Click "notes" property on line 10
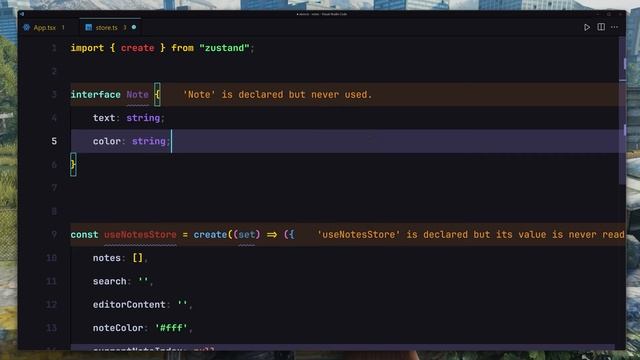Image resolution: width=640 pixels, height=360 pixels. [107, 258]
